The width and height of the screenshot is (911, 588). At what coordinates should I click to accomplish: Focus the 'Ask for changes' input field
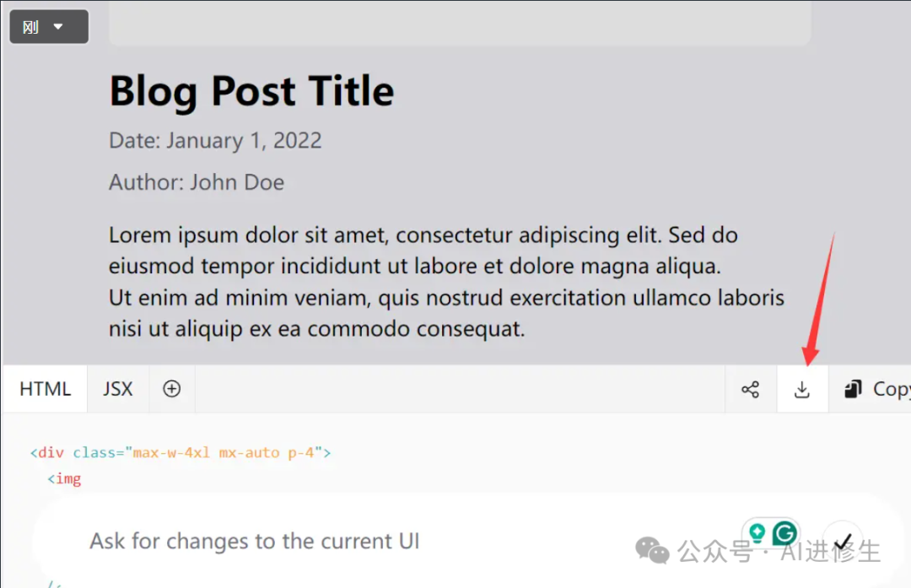coord(337,541)
